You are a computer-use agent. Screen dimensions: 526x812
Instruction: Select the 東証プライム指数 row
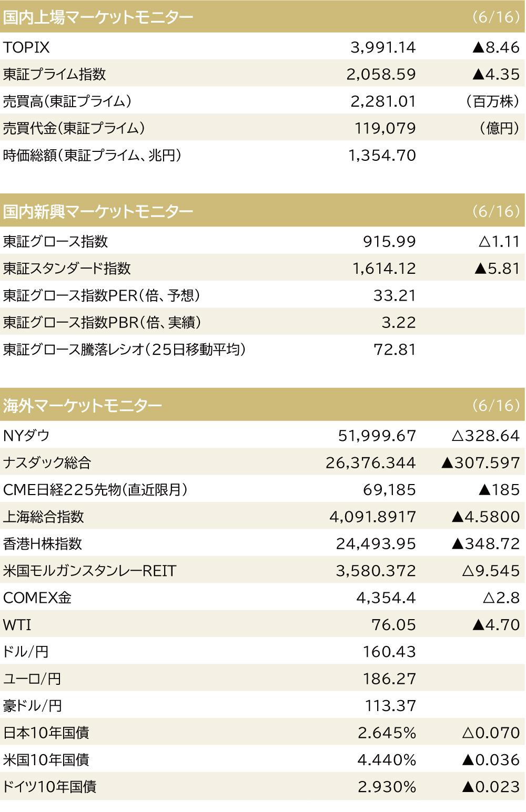pyautogui.click(x=262, y=74)
